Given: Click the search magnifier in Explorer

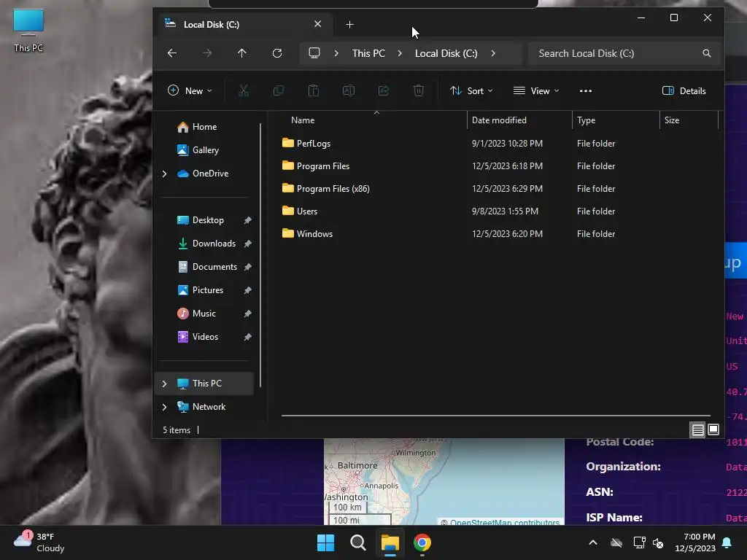Looking at the screenshot, I should pyautogui.click(x=706, y=53).
